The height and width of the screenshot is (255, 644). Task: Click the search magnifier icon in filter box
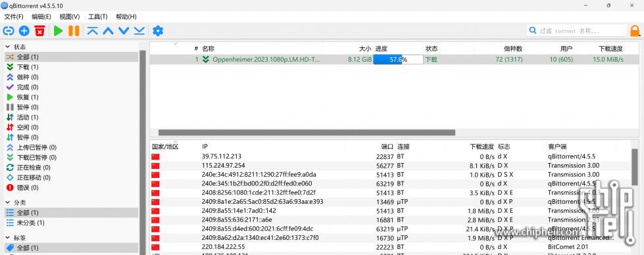pos(533,30)
